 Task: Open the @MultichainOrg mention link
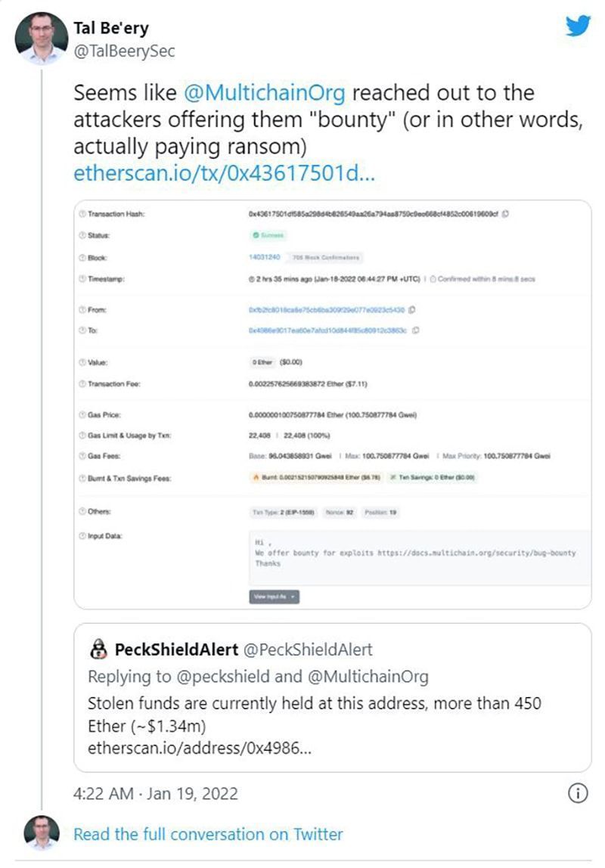click(265, 93)
